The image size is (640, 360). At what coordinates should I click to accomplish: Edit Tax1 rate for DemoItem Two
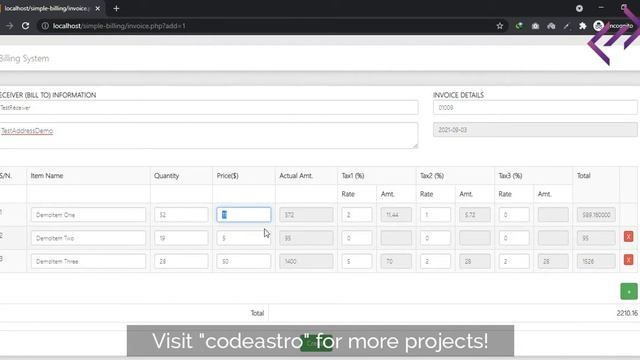357,238
